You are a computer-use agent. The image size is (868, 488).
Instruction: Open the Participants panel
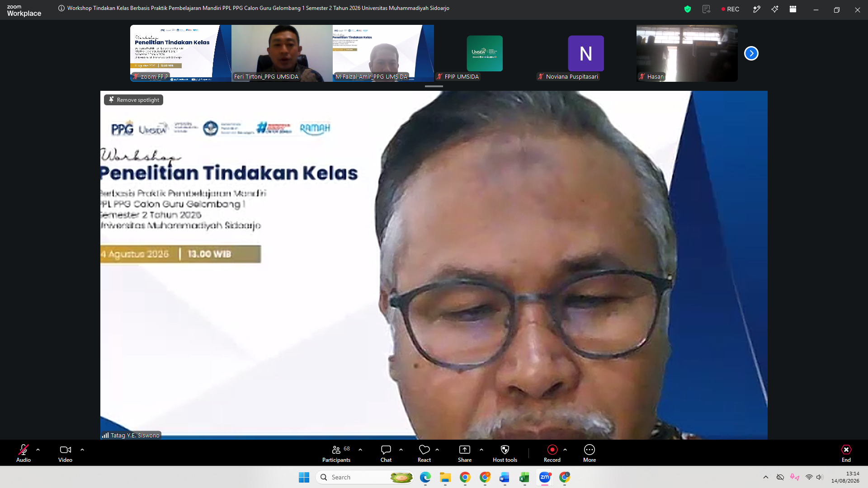336,453
